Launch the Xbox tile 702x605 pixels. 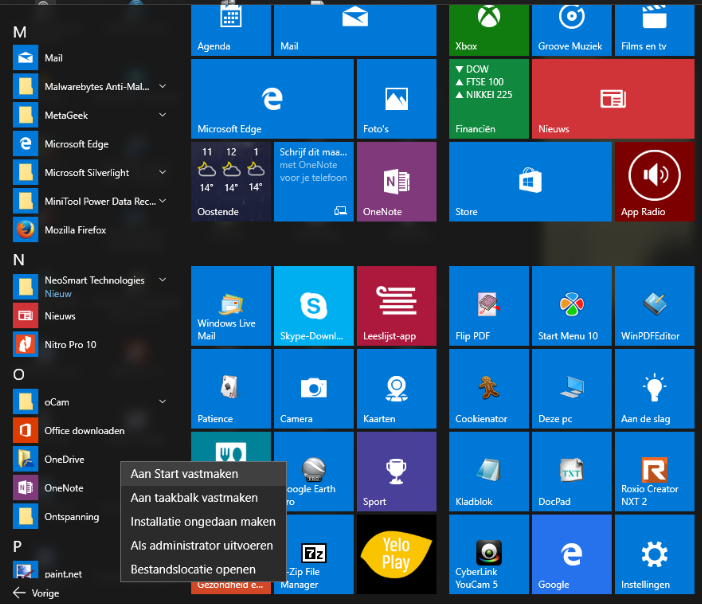coord(489,27)
